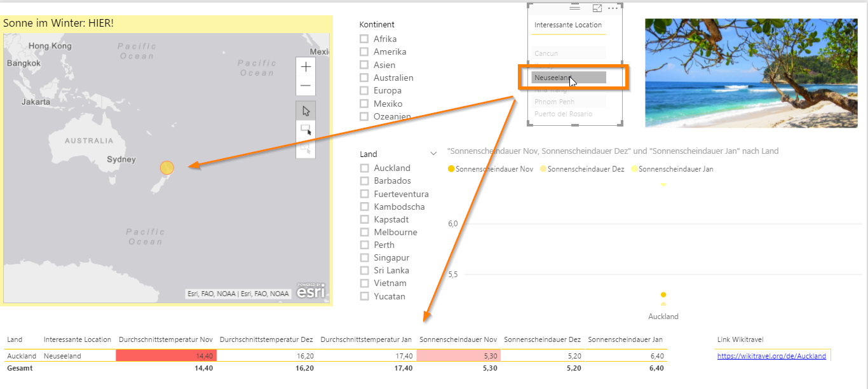Click the Sonnenscheindauer Nov legend entry
868x389 pixels.
pyautogui.click(x=491, y=169)
